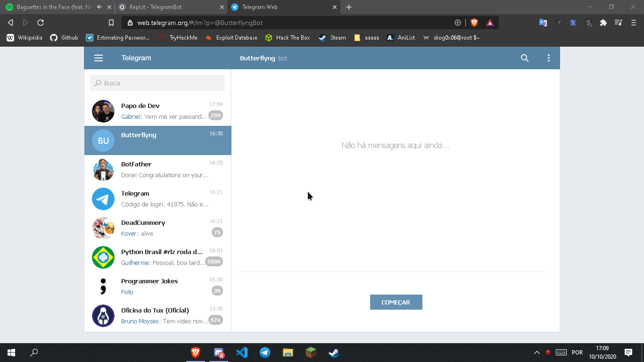Click the address bar URL
Image resolution: width=644 pixels, height=362 pixels.
200,23
